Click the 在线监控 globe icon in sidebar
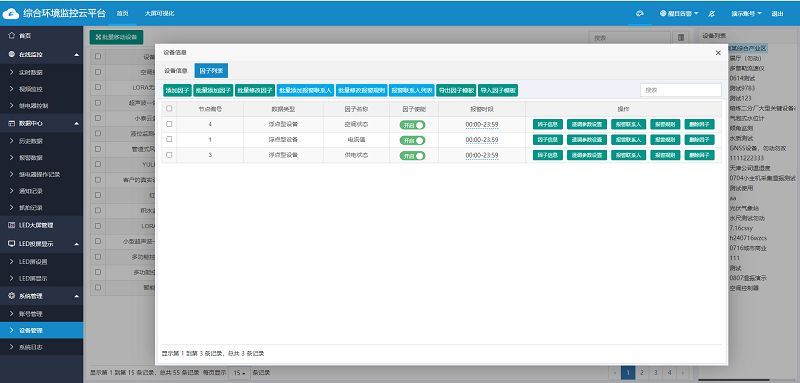 click(x=12, y=54)
